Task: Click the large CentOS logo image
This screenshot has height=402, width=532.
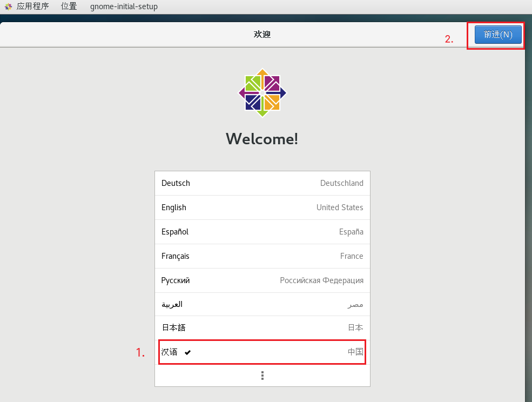Action: point(262,93)
